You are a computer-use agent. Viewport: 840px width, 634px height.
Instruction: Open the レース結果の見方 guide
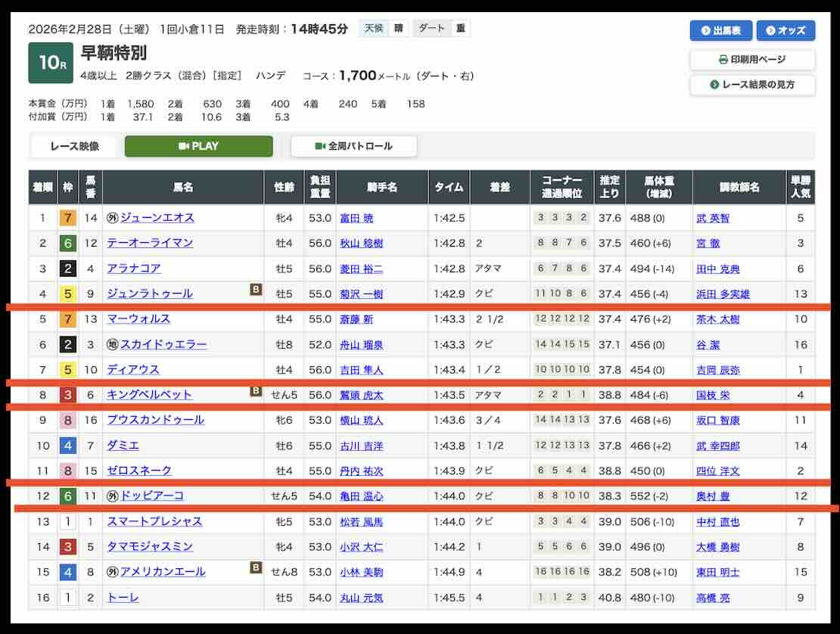(751, 85)
